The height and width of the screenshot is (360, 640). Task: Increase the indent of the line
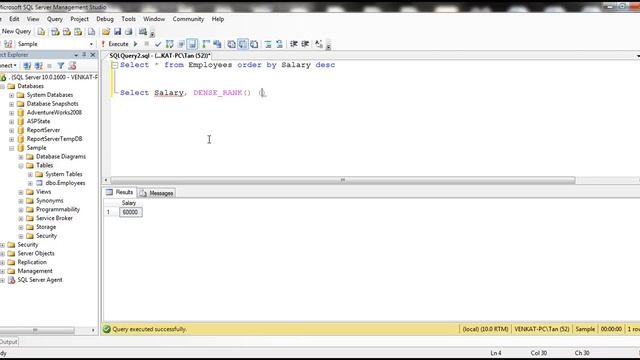(305, 44)
